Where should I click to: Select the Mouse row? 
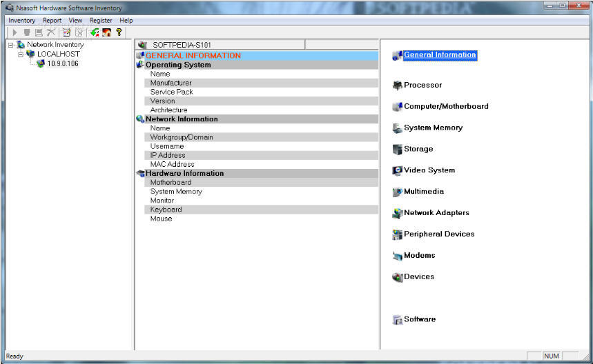point(261,219)
